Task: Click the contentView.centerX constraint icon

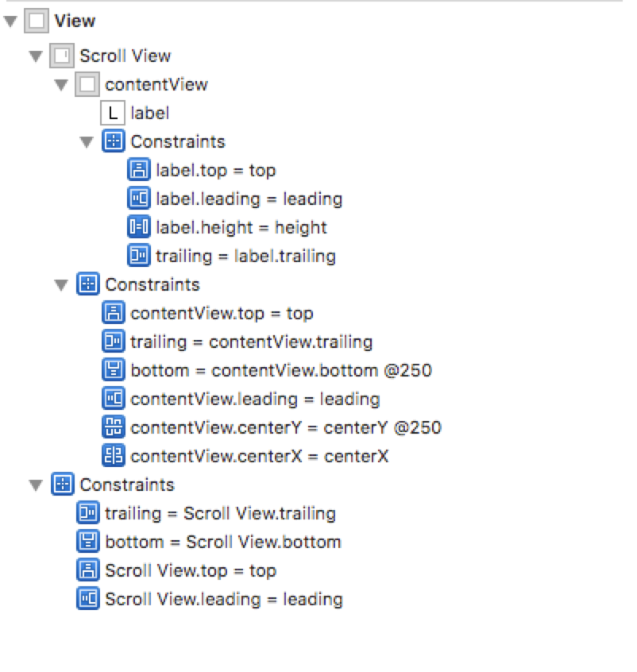Action: [114, 456]
